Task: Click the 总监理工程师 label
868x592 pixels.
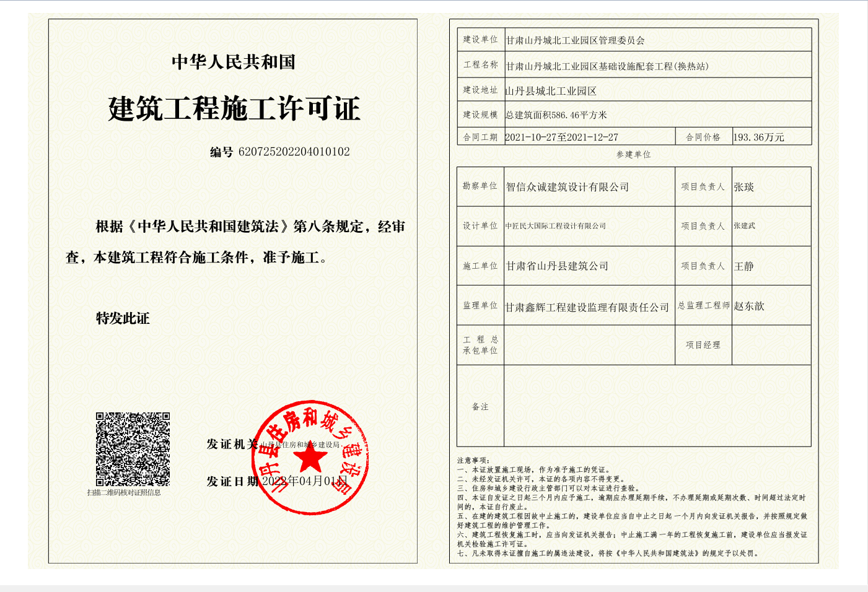Action: coord(704,305)
